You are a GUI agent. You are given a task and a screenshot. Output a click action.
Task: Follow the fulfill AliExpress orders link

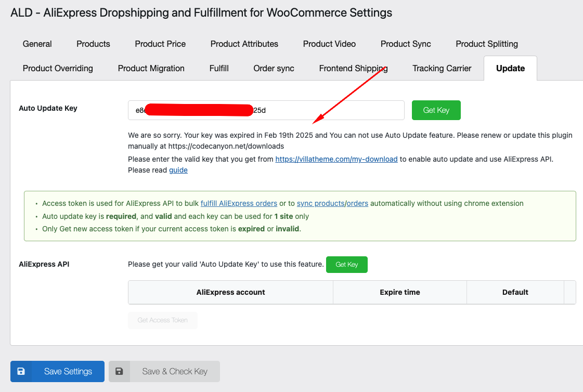[239, 203]
